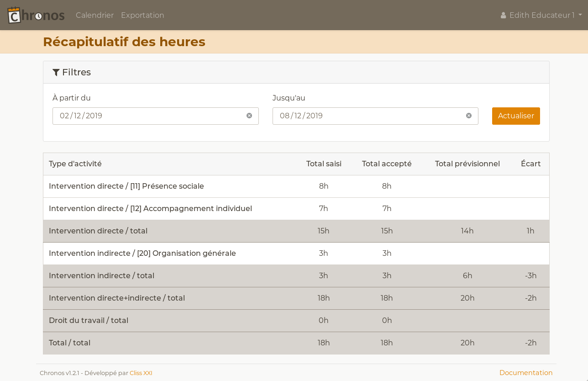Screen dimensions: 588x381
Task: Click the Filtres panel header
Action: (x=296, y=72)
